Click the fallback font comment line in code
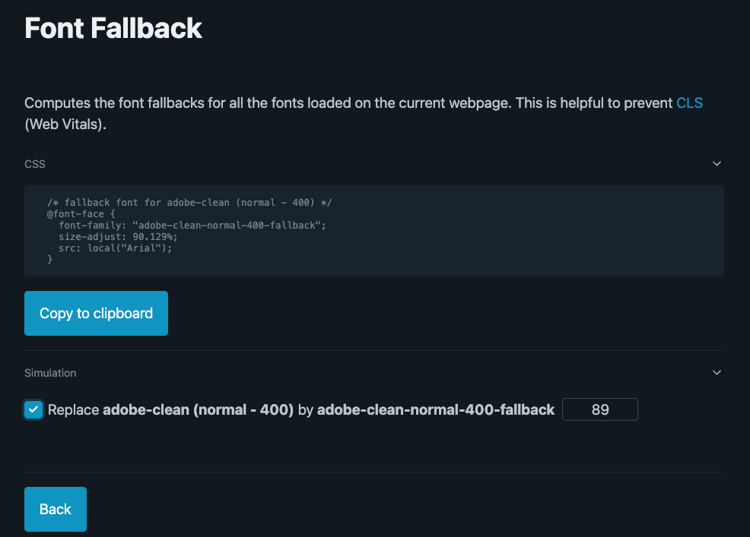750x537 pixels. pos(189,202)
